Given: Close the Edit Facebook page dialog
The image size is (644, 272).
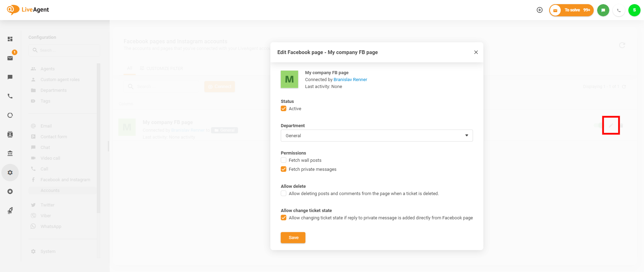Looking at the screenshot, I should pos(476,52).
